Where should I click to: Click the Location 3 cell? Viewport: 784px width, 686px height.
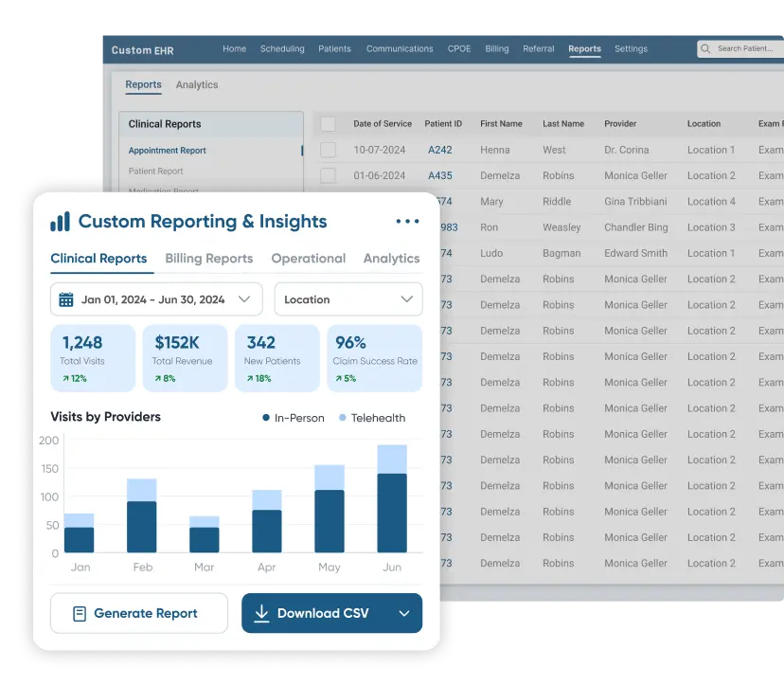711,227
